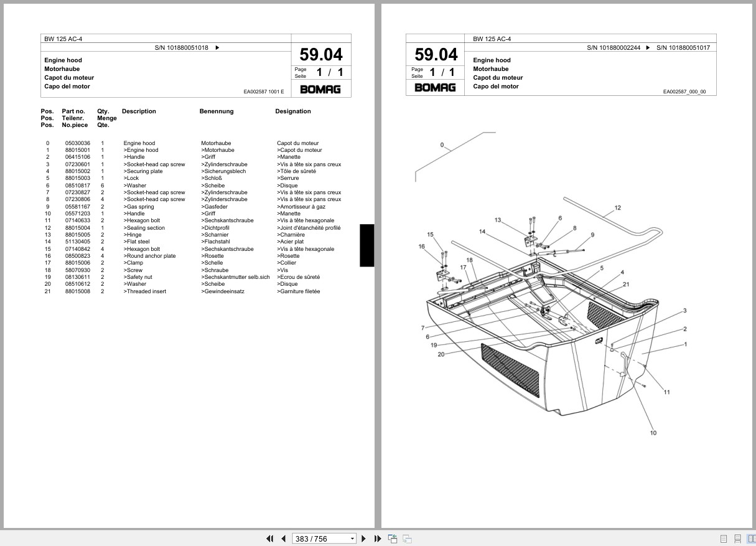Viewport: 756px width, 546px height.
Task: Click callout number 0 in the diagram
Action: [x=442, y=145]
